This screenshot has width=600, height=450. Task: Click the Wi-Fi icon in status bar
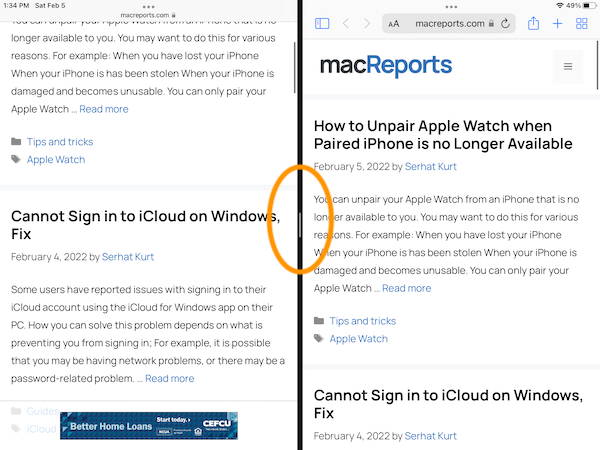[560, 6]
